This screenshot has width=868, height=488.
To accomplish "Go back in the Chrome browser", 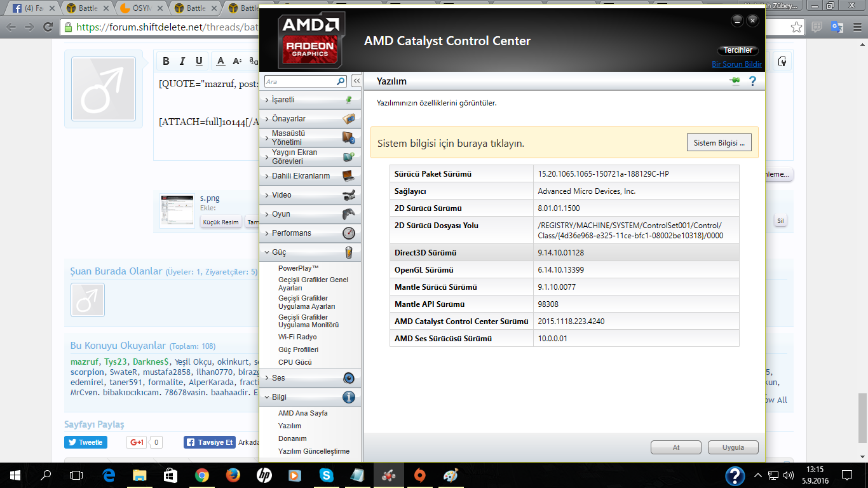I will 10,27.
